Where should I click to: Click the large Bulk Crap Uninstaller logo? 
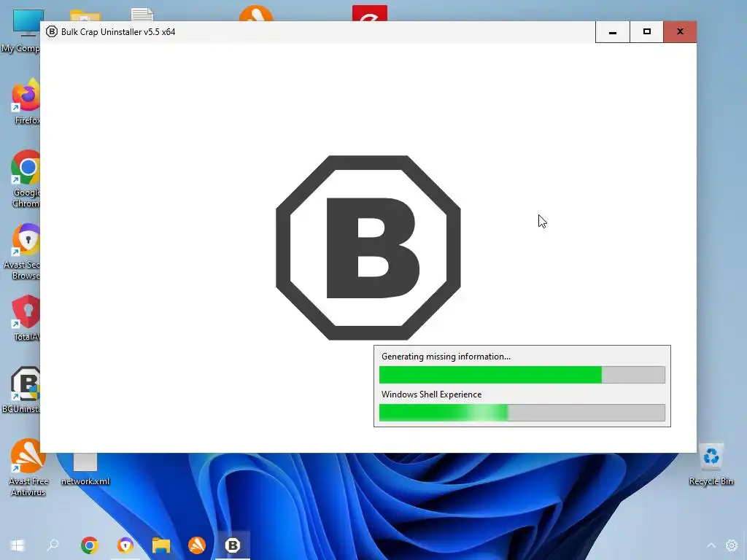click(x=368, y=248)
